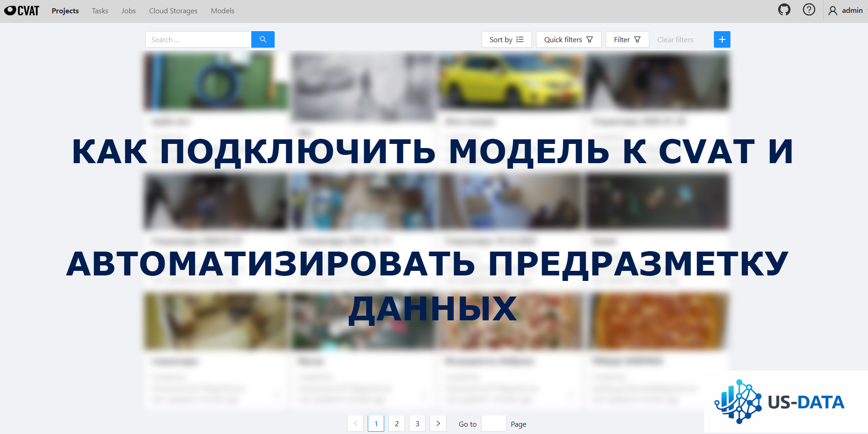Open the GitHub repository icon
The image size is (868, 434).
pos(784,10)
